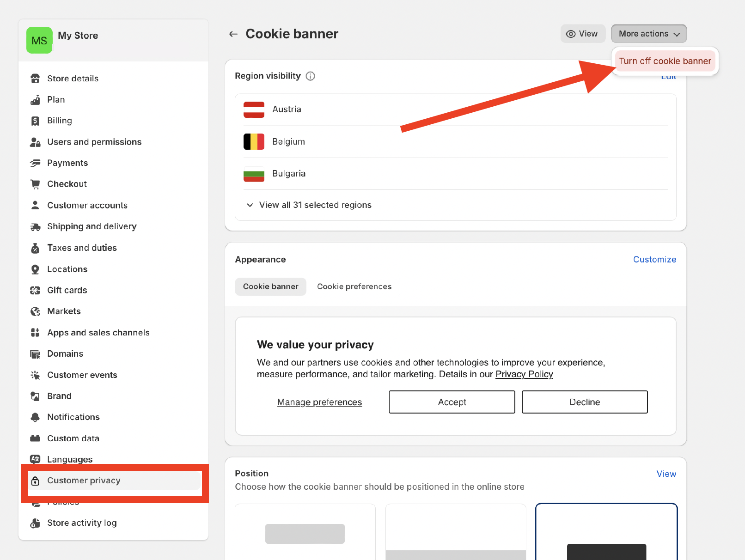Select the rightmost banner position option

[606, 536]
